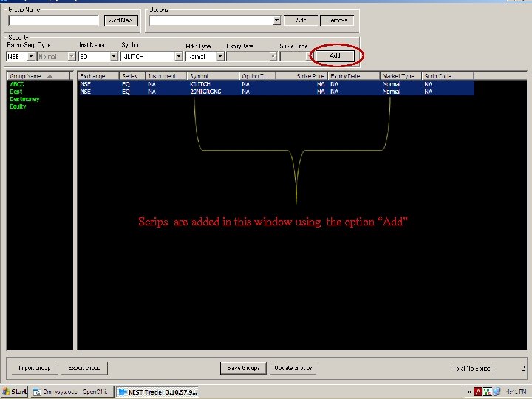Click the Symbol column header
Viewport: 532px width, 399px height.
(213, 76)
